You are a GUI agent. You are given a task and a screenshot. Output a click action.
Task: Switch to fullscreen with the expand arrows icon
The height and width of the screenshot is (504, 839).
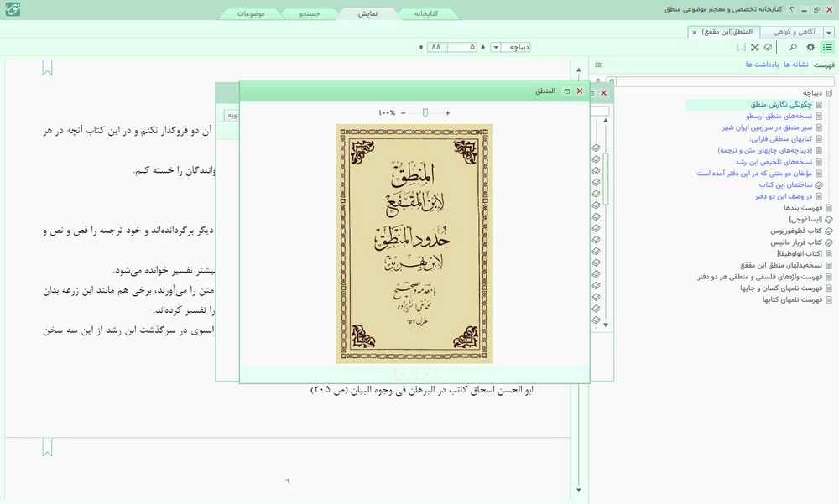[754, 47]
